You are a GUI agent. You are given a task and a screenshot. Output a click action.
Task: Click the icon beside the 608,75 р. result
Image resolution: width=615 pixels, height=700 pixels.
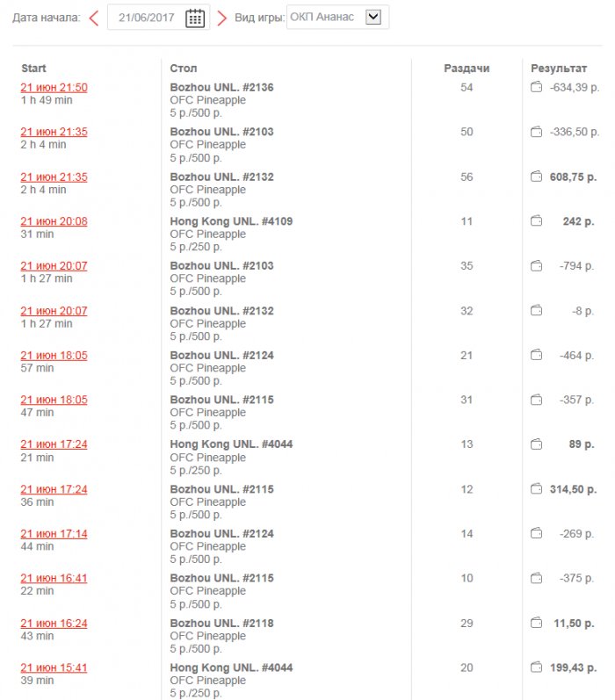tap(536, 177)
